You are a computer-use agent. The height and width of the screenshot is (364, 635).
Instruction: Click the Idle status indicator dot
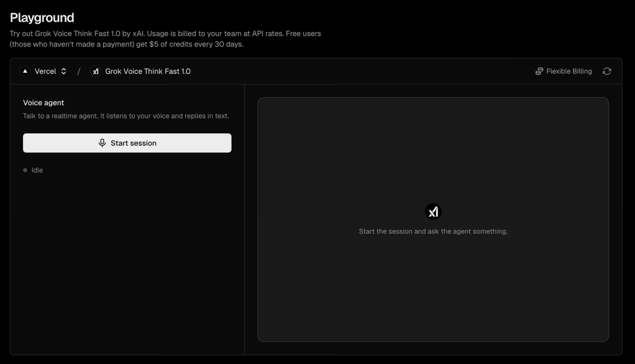25,170
